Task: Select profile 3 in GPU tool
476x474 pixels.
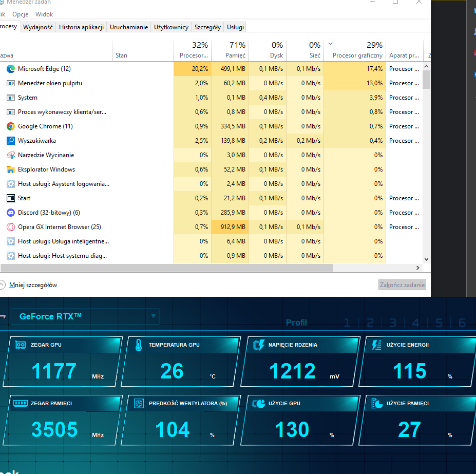Action: [x=393, y=323]
